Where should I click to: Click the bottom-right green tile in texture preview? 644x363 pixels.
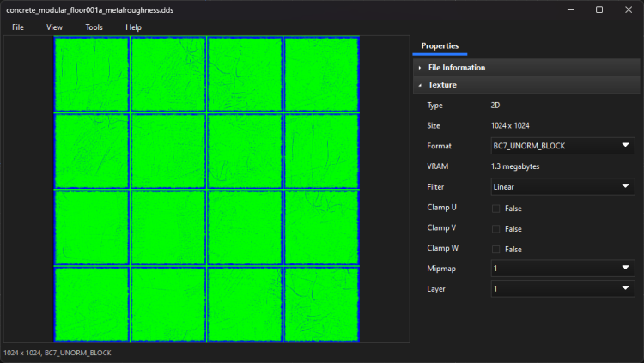pyautogui.click(x=320, y=304)
